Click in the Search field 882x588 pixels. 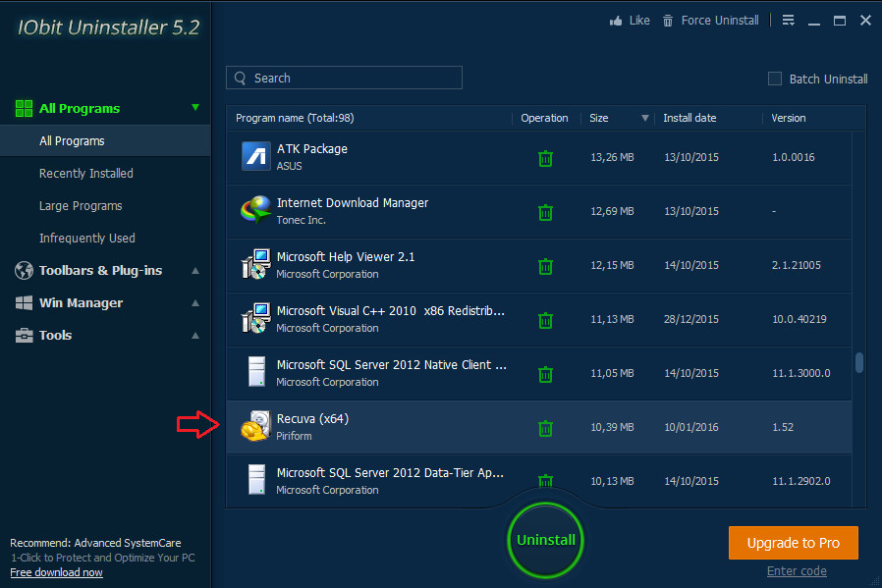(x=344, y=79)
